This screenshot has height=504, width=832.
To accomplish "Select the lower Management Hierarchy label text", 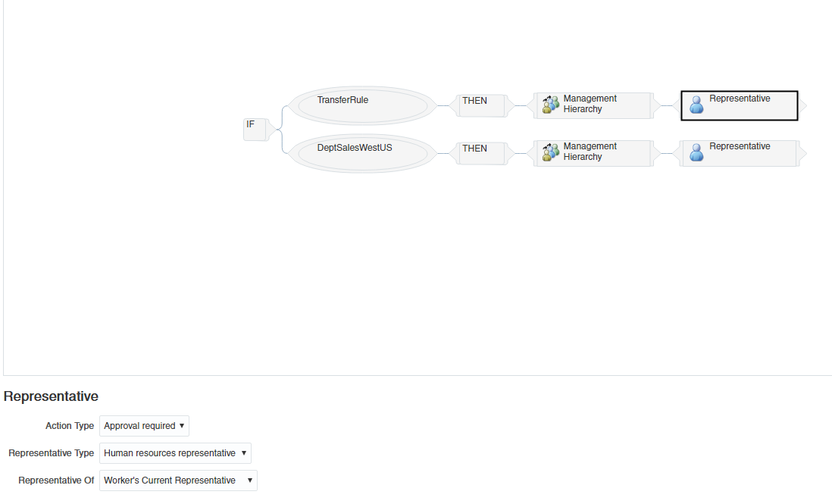I will point(590,152).
